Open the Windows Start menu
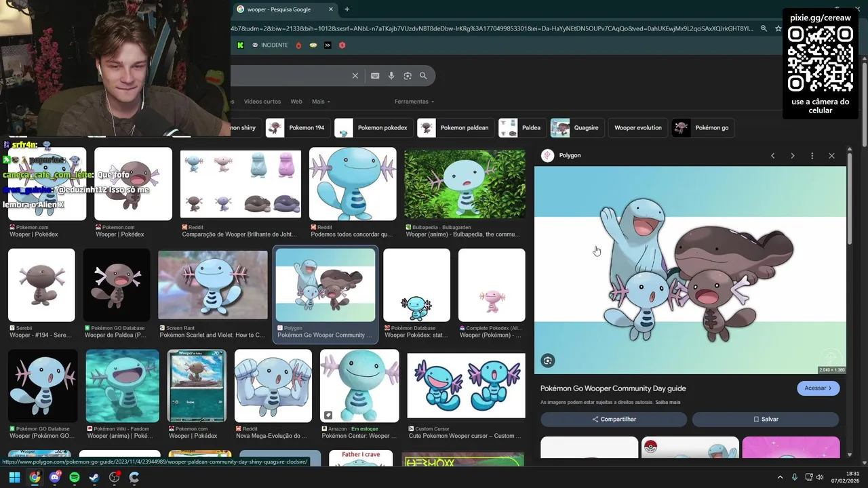The image size is (868, 488). [14, 477]
